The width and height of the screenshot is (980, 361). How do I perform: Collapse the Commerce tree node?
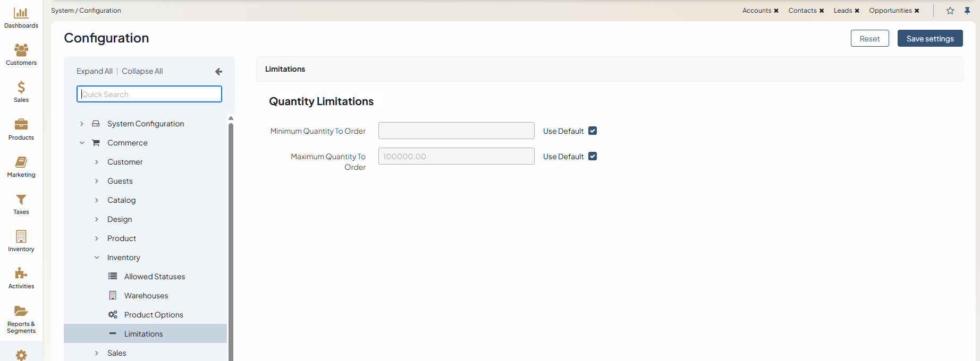pyautogui.click(x=82, y=143)
